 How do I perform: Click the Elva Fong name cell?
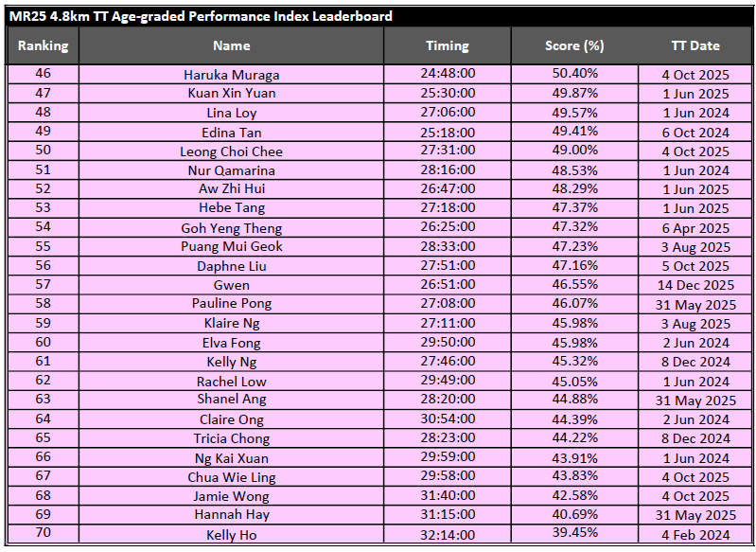(x=231, y=343)
